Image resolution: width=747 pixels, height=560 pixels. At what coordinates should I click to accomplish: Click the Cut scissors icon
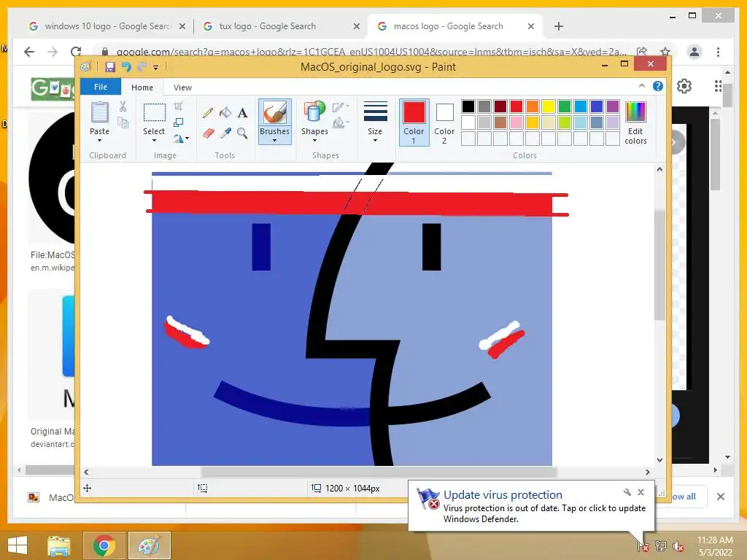click(x=123, y=106)
